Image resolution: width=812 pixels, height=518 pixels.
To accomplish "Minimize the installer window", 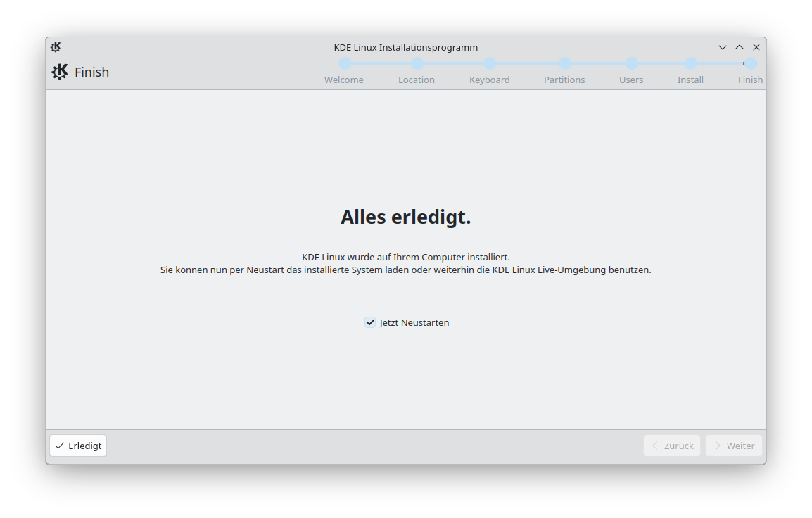I will [x=723, y=47].
